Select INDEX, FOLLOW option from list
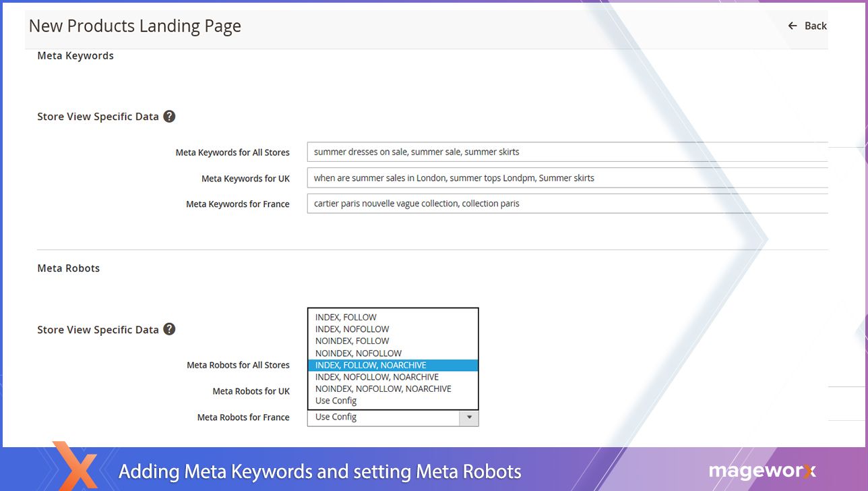The height and width of the screenshot is (491, 868). click(x=346, y=317)
